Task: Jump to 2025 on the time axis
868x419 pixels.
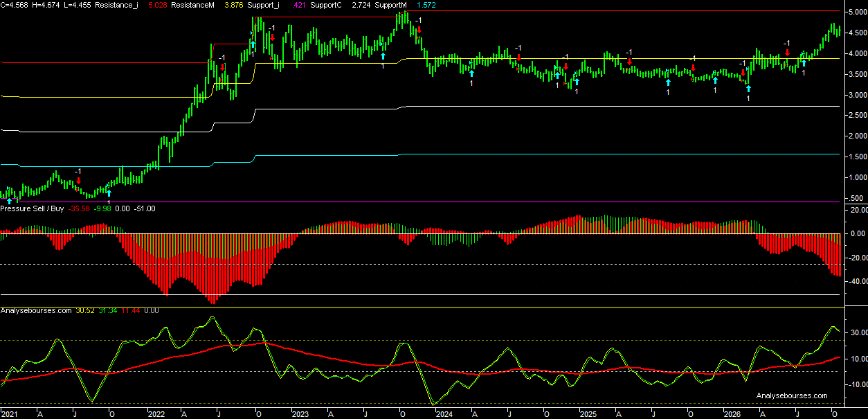Action: 588,414
